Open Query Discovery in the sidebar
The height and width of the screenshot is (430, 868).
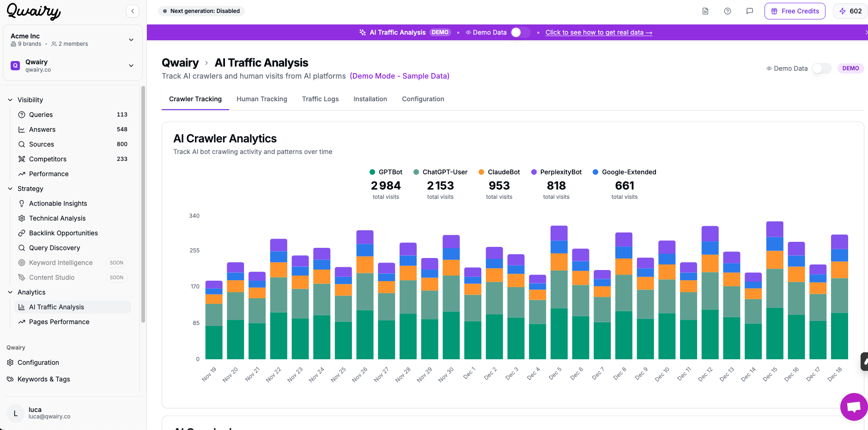point(73,248)
